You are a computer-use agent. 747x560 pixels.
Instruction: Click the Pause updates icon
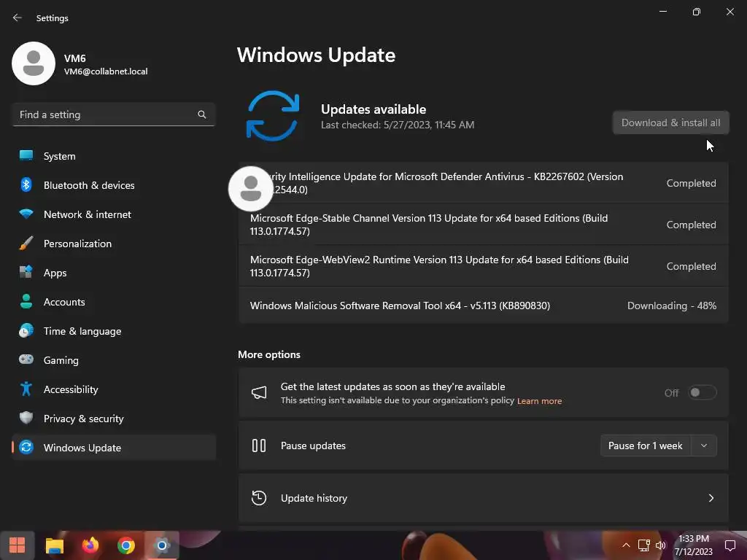click(x=259, y=446)
